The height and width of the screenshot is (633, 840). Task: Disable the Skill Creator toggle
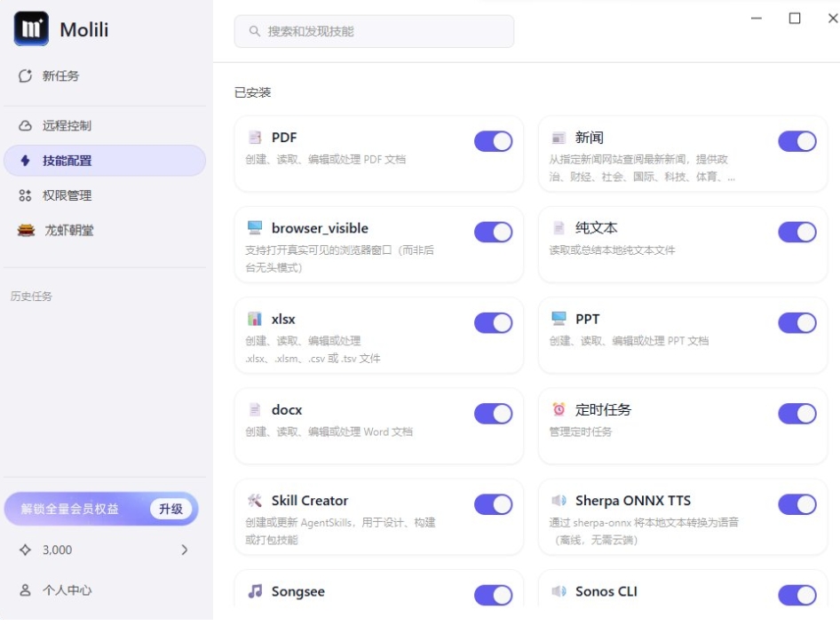coord(494,504)
